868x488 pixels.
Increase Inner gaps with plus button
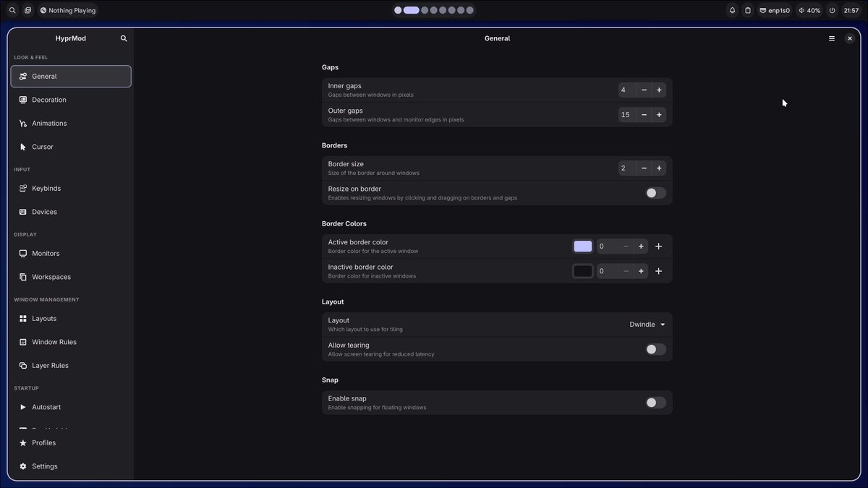[x=659, y=90]
